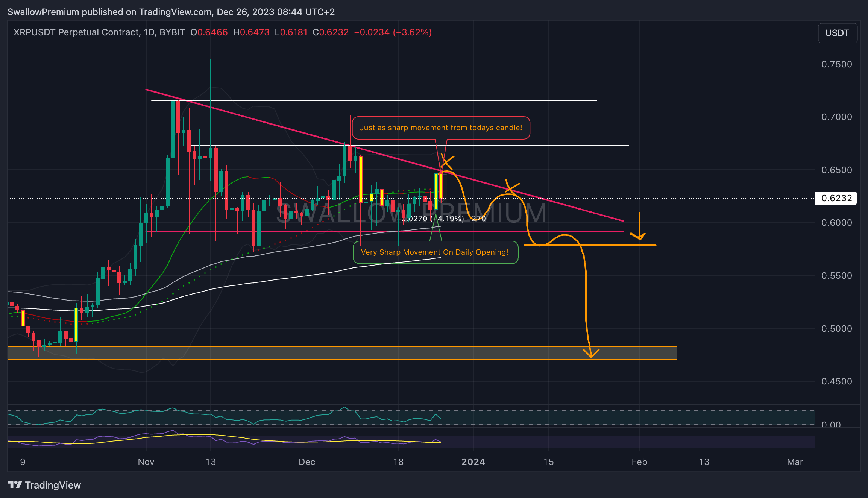
Task: Click the Mar label on the time axis
Action: 795,462
